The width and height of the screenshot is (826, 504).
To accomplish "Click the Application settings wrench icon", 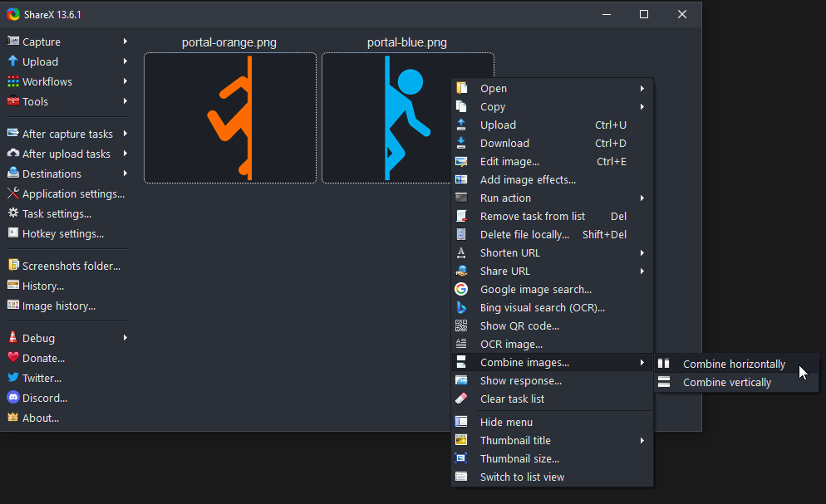I will (13, 193).
